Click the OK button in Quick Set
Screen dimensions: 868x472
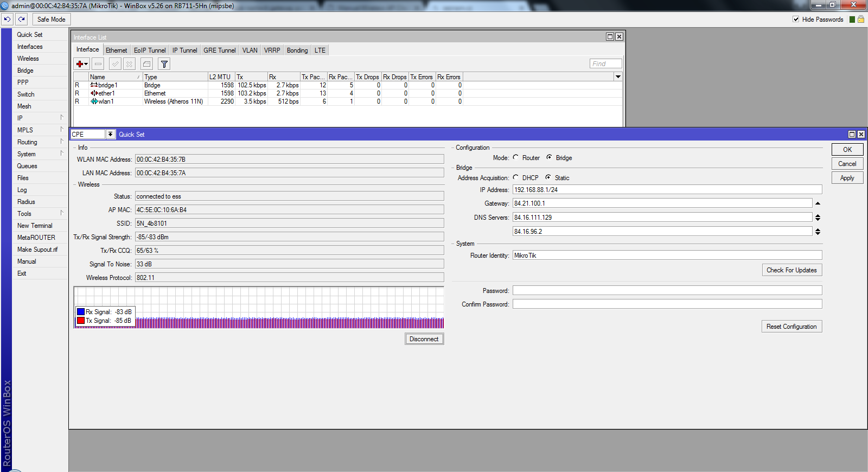[x=847, y=149]
